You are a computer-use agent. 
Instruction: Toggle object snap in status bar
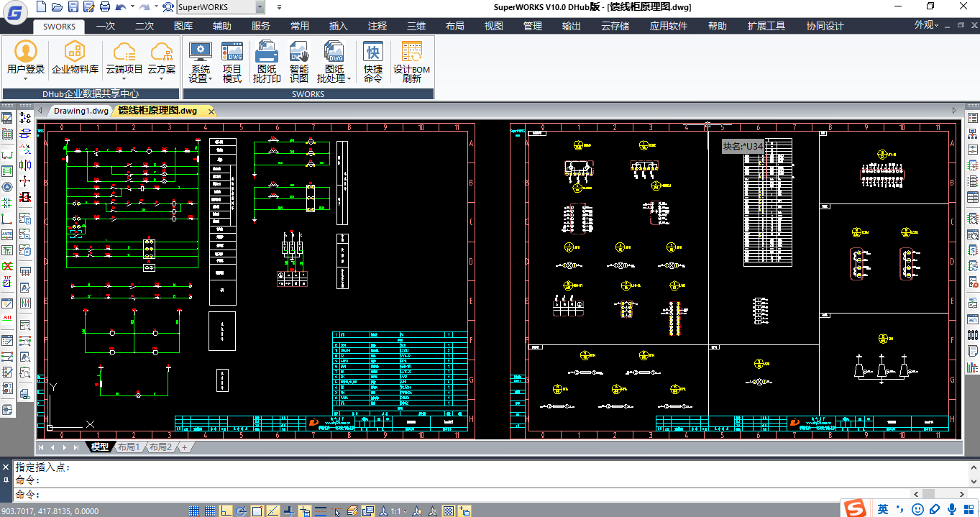click(257, 511)
